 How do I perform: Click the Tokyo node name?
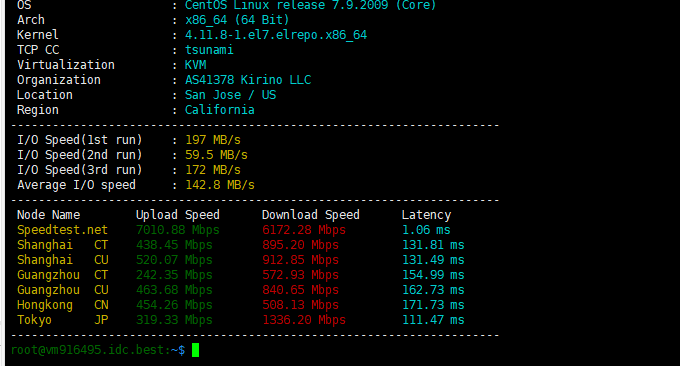[34, 320]
